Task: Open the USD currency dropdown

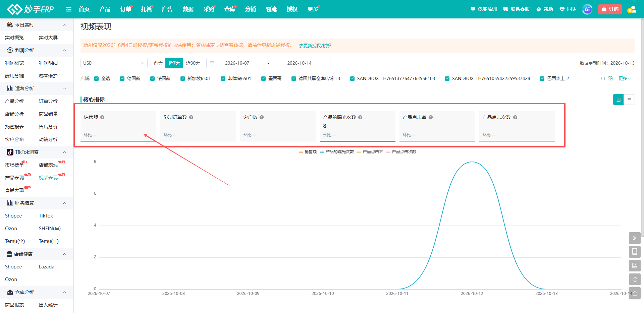Action: click(x=114, y=63)
